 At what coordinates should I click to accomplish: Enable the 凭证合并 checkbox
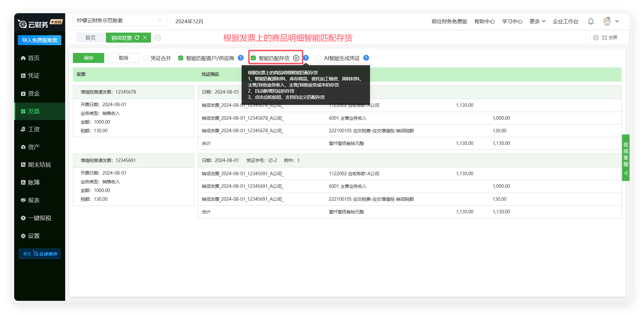coord(146,58)
